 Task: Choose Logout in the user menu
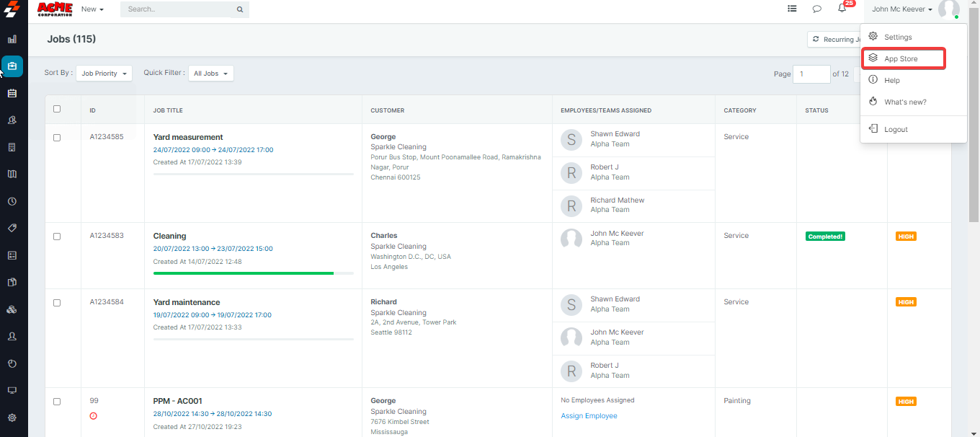pos(896,129)
